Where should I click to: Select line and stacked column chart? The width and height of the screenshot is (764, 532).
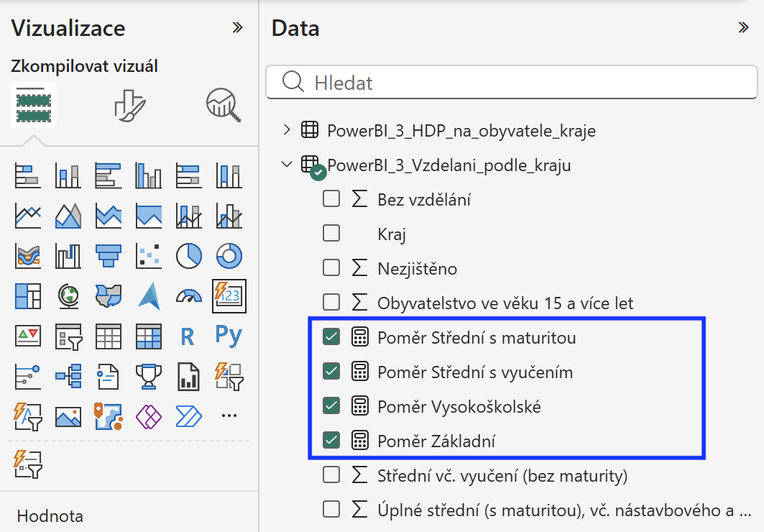[x=188, y=216]
